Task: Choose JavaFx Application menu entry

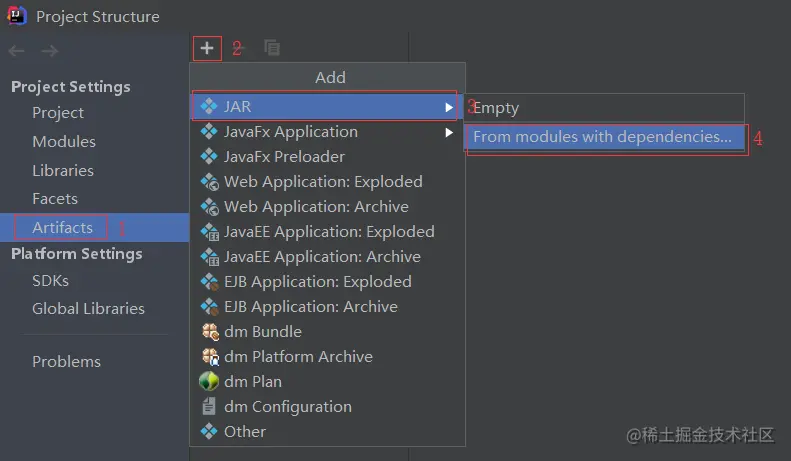Action: click(327, 132)
